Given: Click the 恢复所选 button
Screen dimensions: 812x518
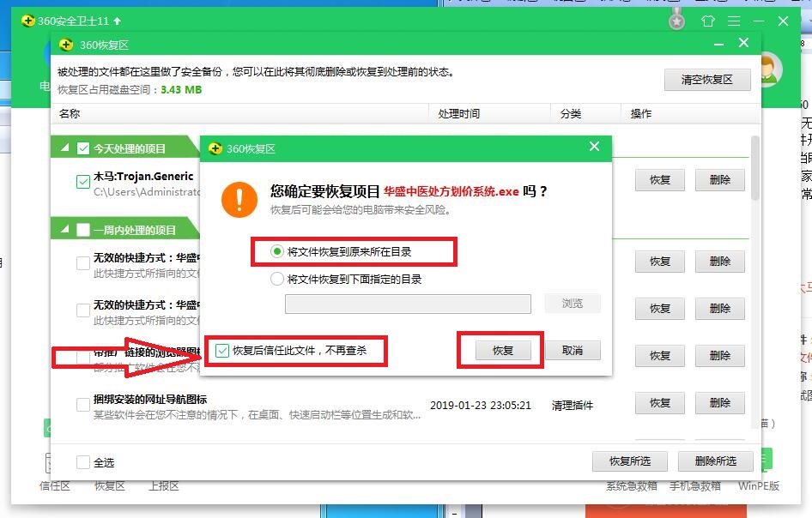Looking at the screenshot, I should point(630,461).
